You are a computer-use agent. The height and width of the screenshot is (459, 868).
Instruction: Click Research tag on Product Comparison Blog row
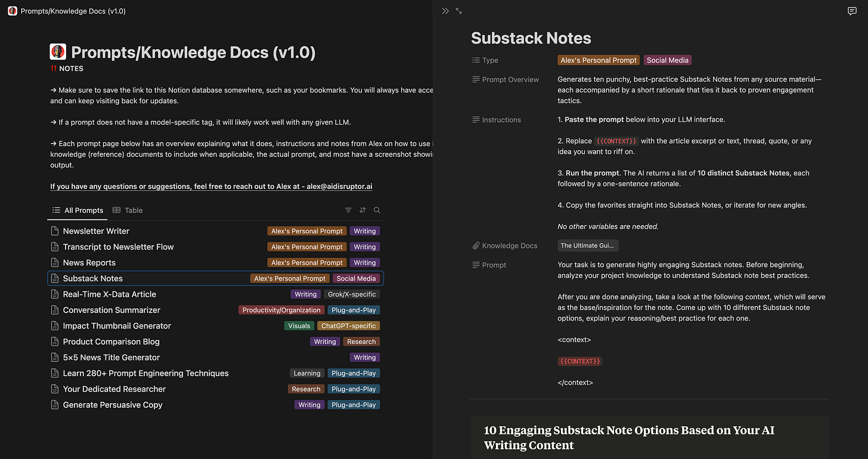pos(361,342)
